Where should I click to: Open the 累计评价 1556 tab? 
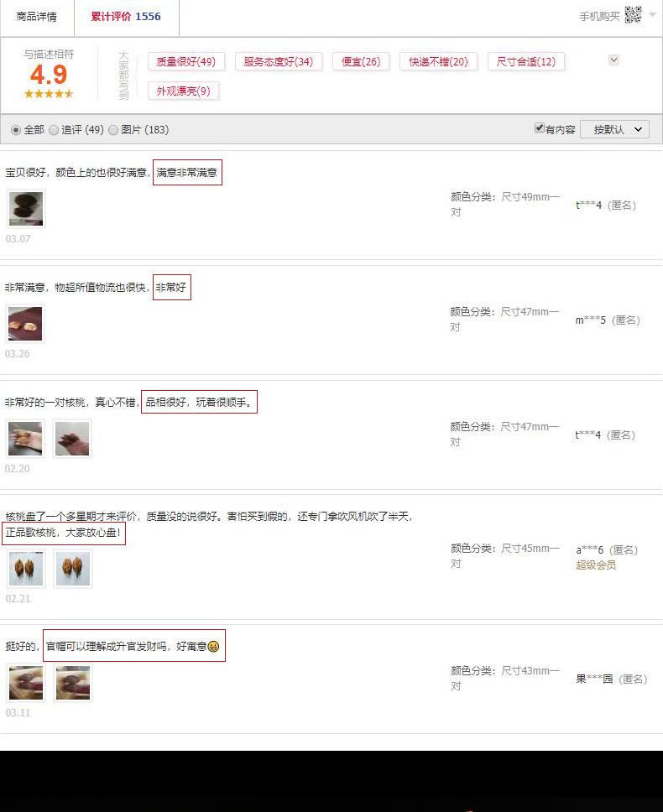127,17
